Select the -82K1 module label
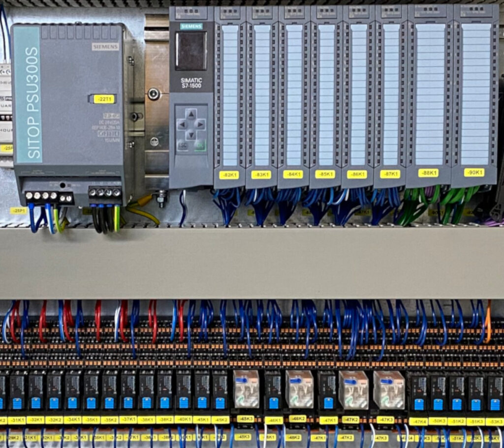 pyautogui.click(x=229, y=175)
